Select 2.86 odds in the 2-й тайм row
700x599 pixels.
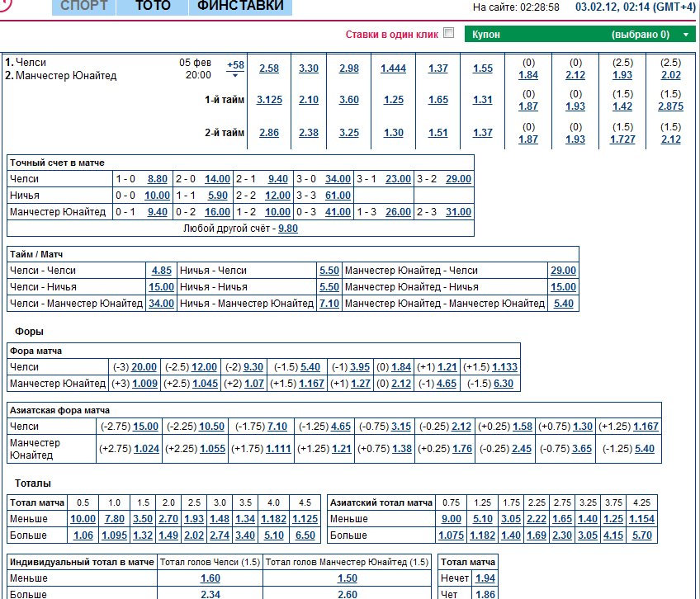pos(269,133)
